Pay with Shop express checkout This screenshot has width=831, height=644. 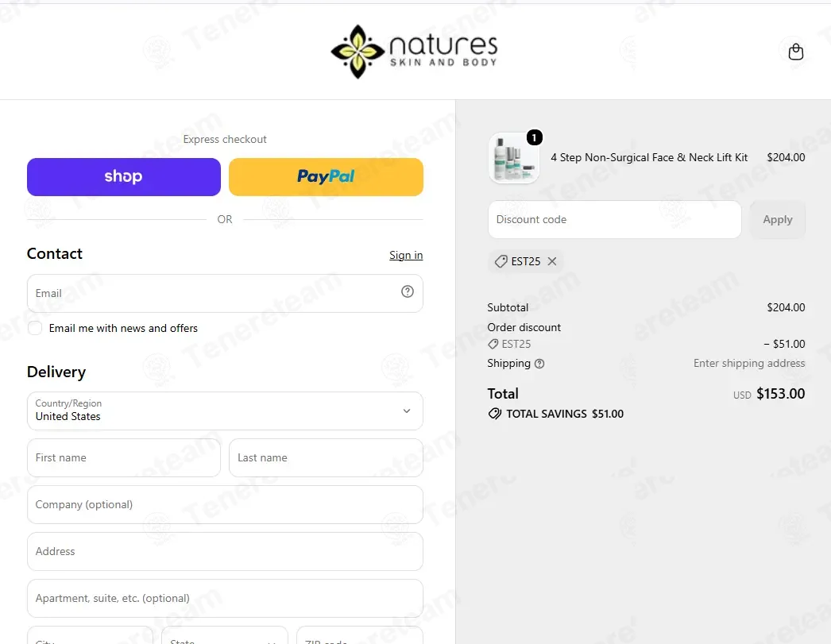click(x=123, y=177)
